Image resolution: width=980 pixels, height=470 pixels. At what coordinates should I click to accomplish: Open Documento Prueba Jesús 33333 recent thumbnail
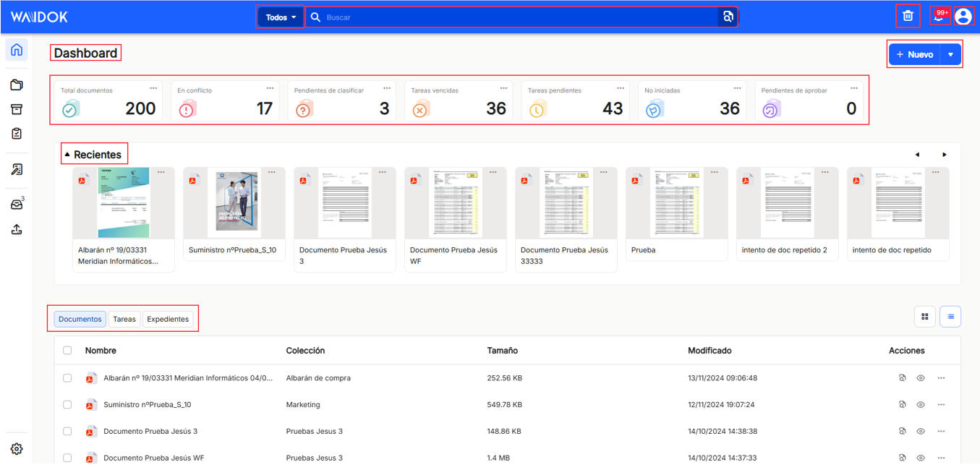566,203
